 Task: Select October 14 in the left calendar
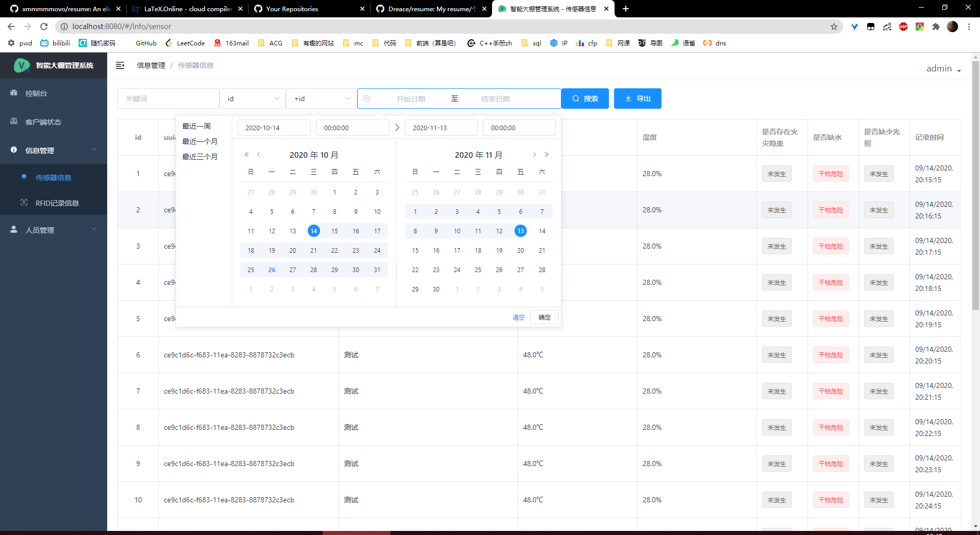tap(314, 231)
